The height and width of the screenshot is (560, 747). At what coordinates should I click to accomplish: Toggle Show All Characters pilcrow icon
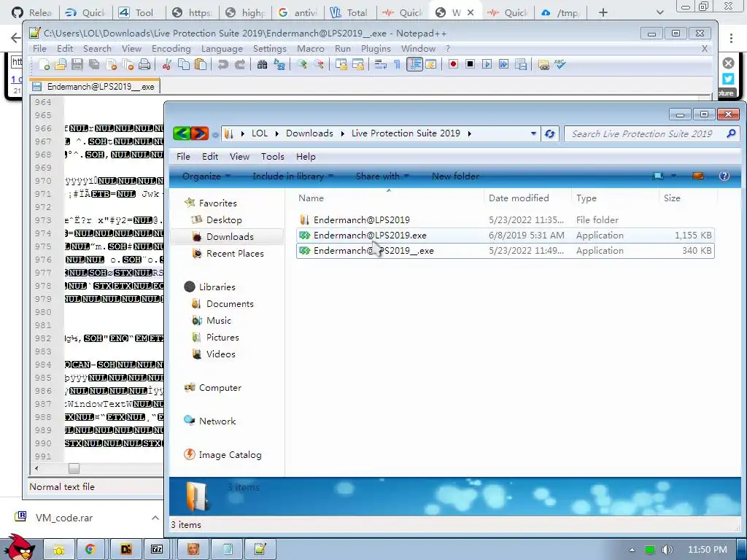pyautogui.click(x=397, y=65)
